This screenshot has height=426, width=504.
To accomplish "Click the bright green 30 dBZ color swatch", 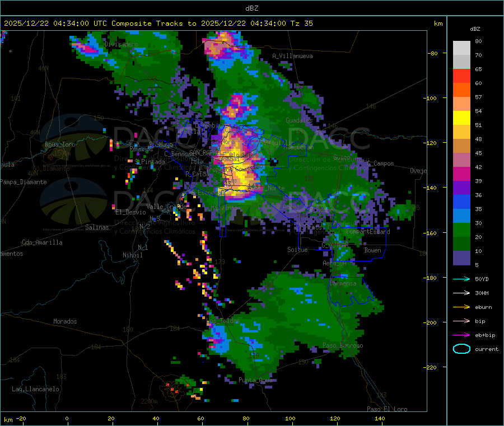I will coord(461,230).
